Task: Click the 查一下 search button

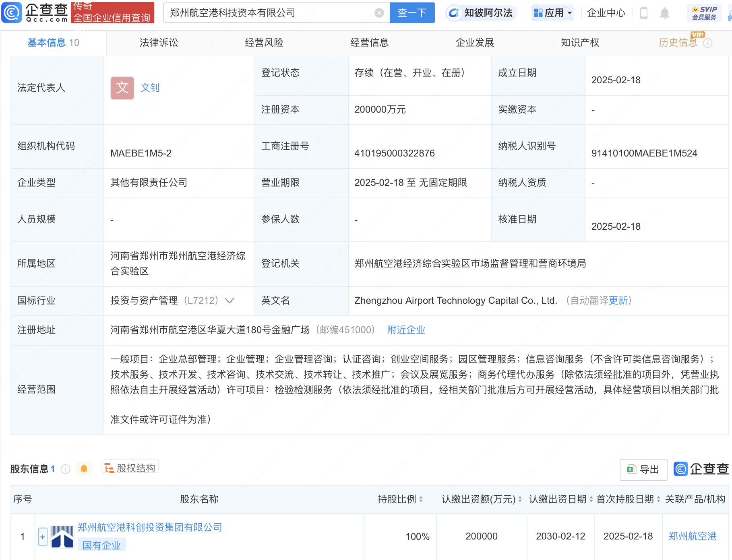Action: click(411, 12)
